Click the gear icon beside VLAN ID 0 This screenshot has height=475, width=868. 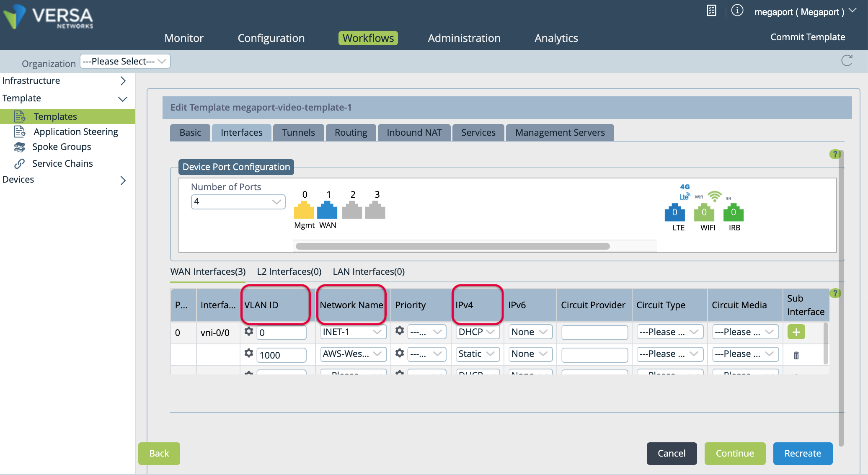249,331
